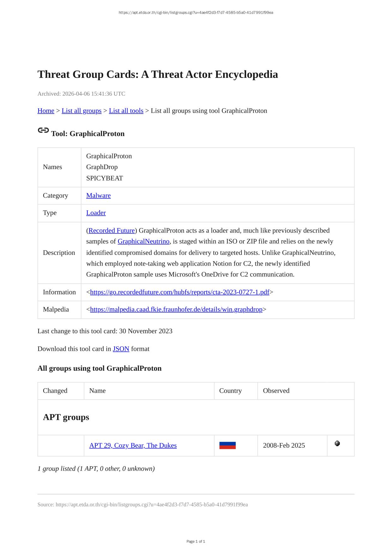Go to the Home breadcrumb link
392x554 pixels.
tap(46, 111)
